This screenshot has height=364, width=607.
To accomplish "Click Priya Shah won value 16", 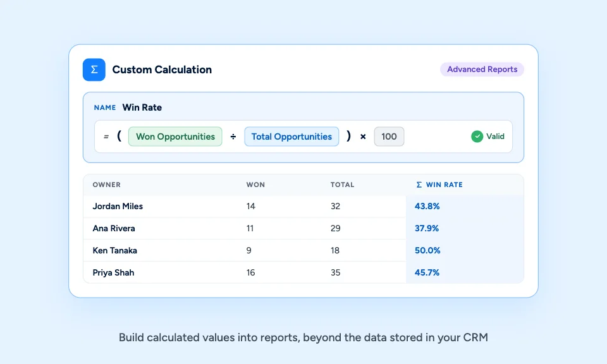I will click(251, 272).
